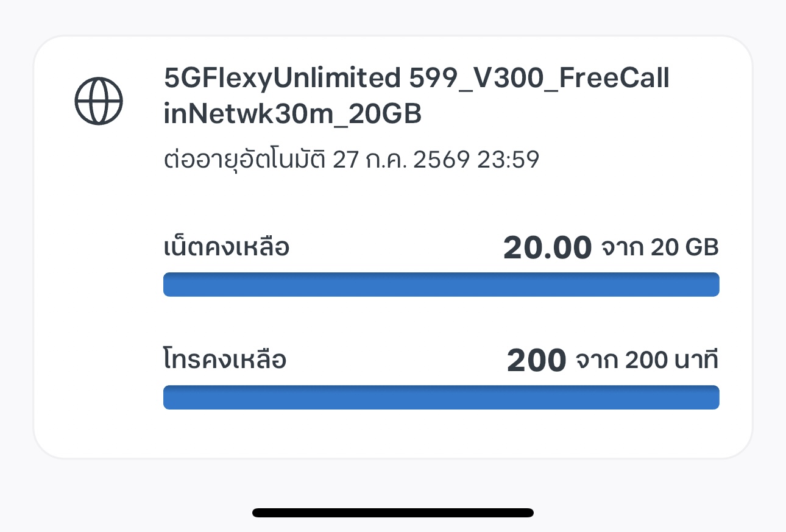This screenshot has height=532, width=786.
Task: Tap the 23:59 renewal time
Action: (x=508, y=160)
